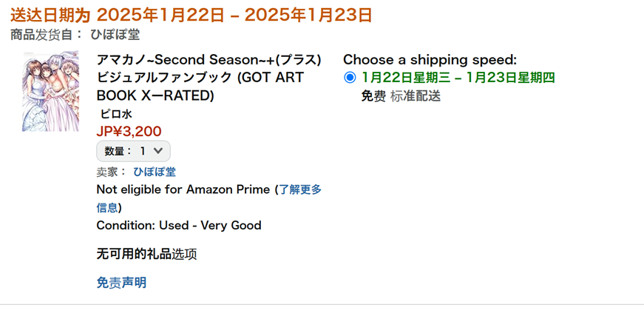Click the 无可用的礼品选项 gift options text
This screenshot has height=316, width=644.
click(146, 254)
